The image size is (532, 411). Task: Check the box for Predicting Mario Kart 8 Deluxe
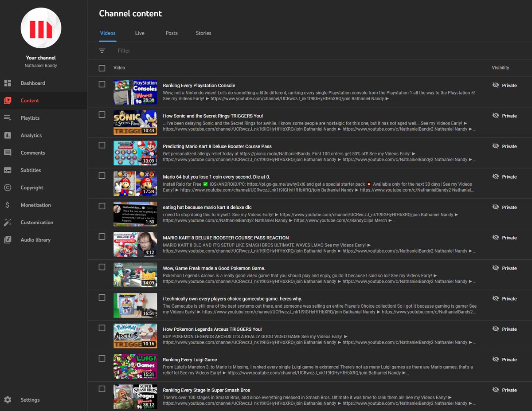tap(102, 145)
